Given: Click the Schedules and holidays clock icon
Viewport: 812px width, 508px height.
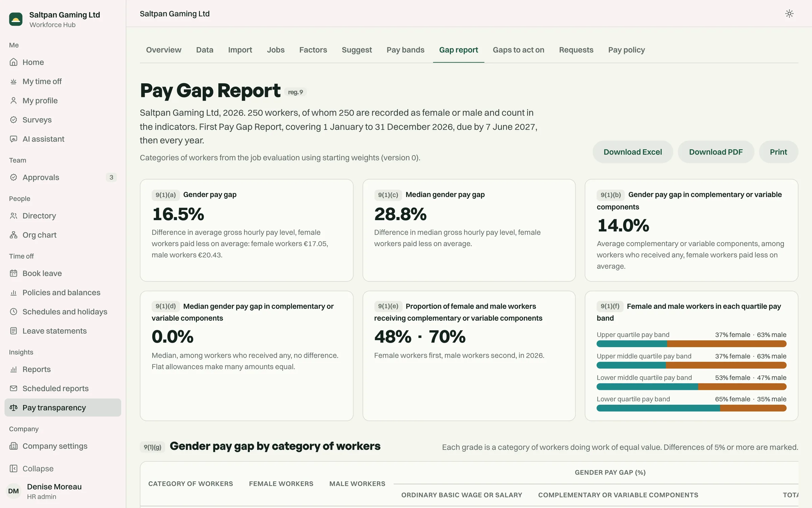Looking at the screenshot, I should pyautogui.click(x=14, y=312).
